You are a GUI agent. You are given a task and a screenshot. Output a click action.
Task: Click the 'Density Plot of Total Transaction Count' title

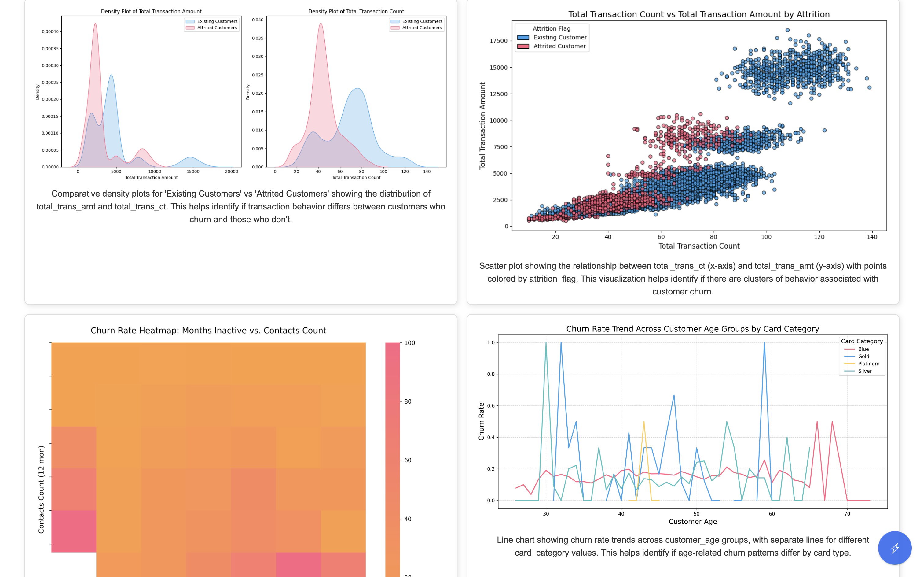point(356,11)
